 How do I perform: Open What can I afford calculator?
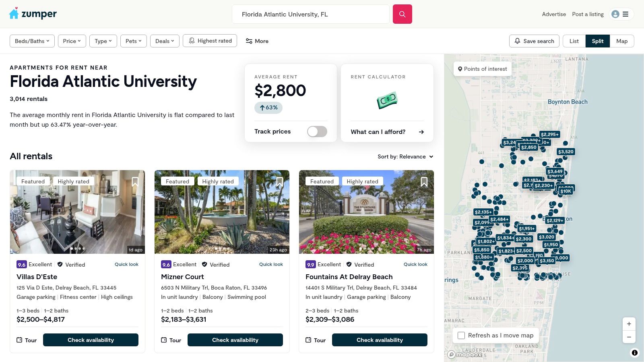coord(387,132)
